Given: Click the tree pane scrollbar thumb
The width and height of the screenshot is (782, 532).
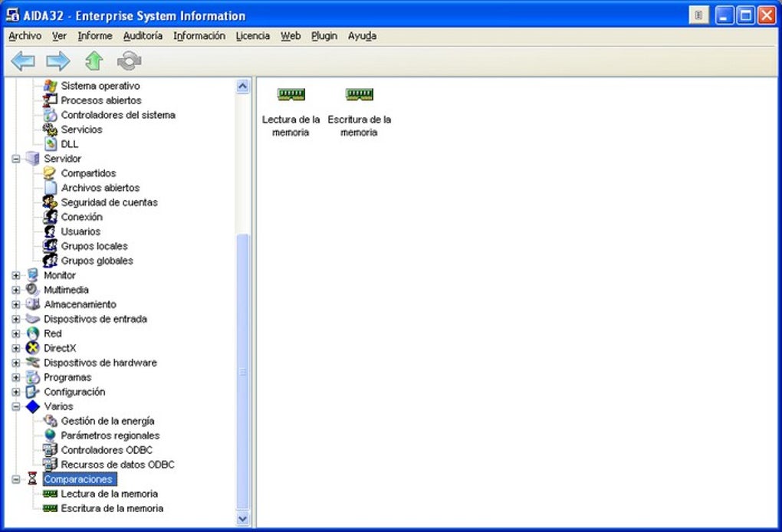Looking at the screenshot, I should point(242,372).
